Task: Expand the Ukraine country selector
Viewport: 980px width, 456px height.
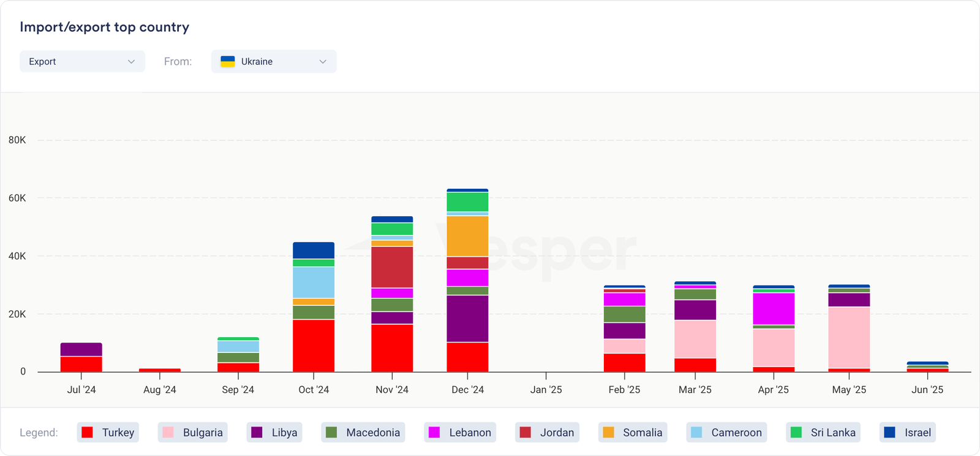Action: pyautogui.click(x=274, y=61)
